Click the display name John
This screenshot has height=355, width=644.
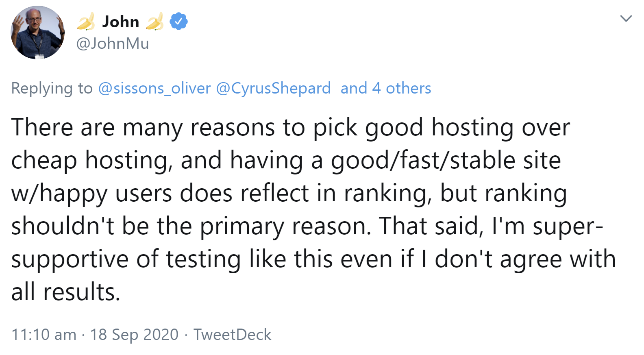coord(121,22)
